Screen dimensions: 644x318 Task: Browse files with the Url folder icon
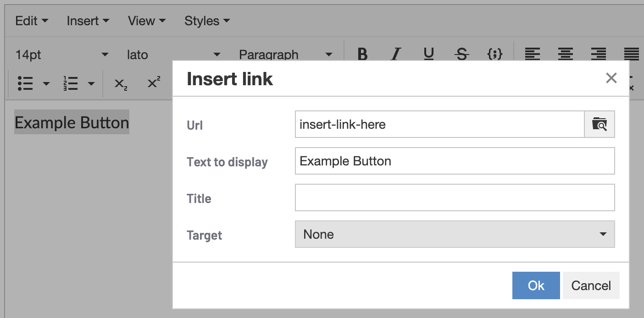[x=599, y=124]
